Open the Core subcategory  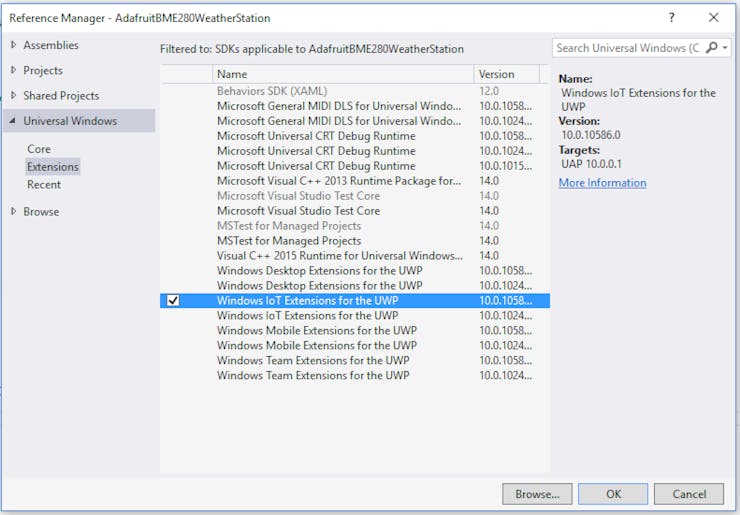click(x=39, y=149)
